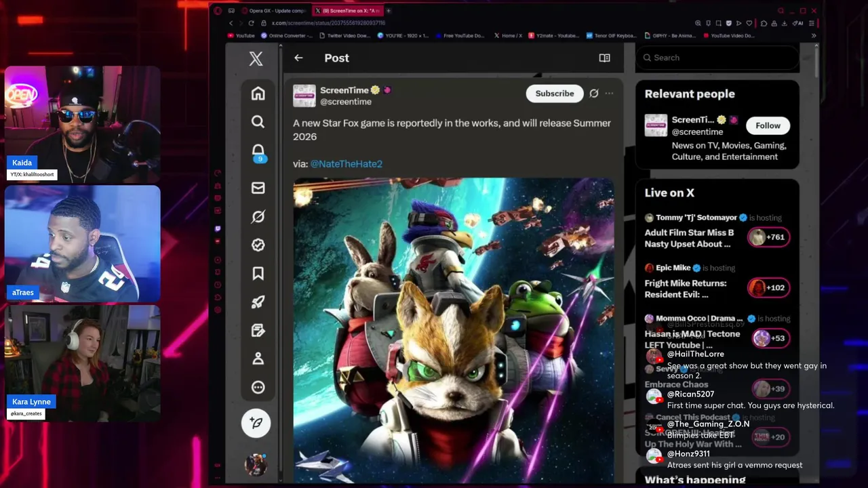The height and width of the screenshot is (488, 868).
Task: Click Twitch icon in Opera GX sidebar
Action: 218,229
